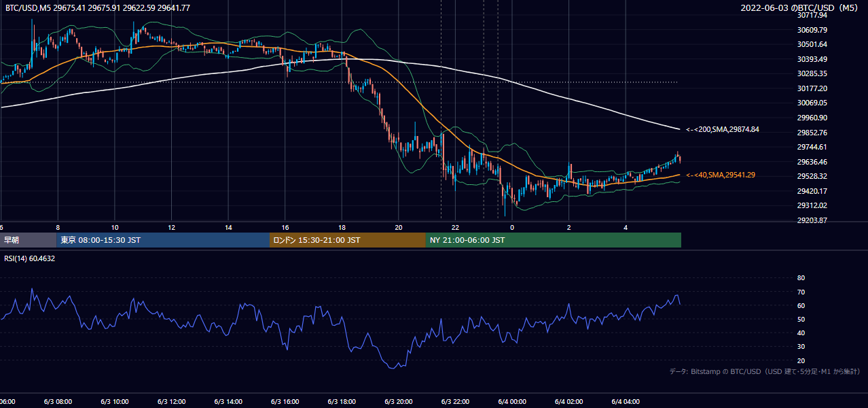Click hour tick 10 under price chart
This screenshot has width=868, height=408.
(x=115, y=227)
